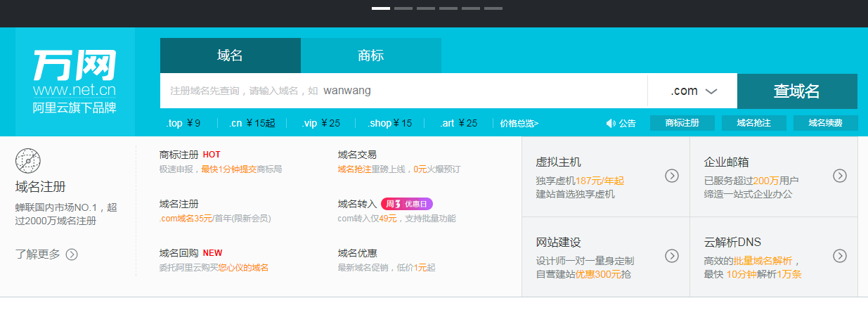Select the fifth carousel indicator bar
The image size is (868, 336).
tap(471, 8)
